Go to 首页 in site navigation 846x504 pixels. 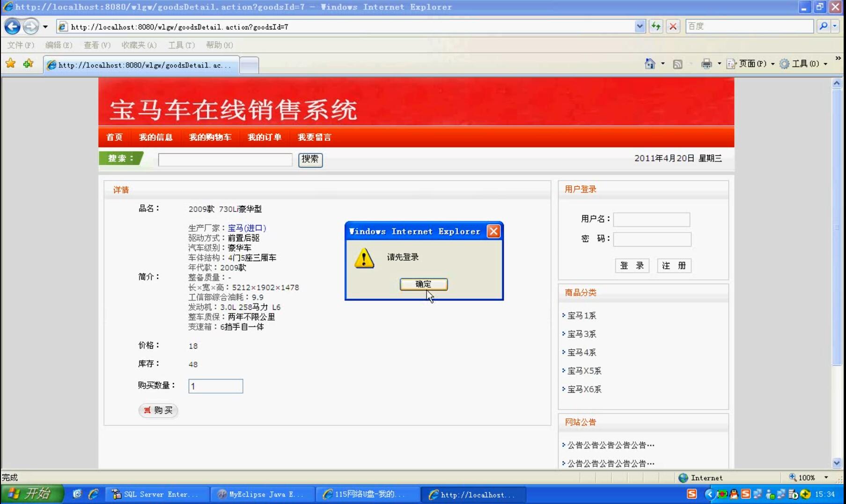point(114,137)
